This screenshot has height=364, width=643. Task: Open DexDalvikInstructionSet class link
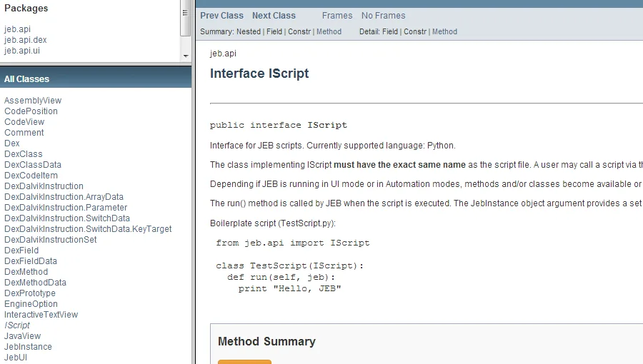tap(51, 239)
